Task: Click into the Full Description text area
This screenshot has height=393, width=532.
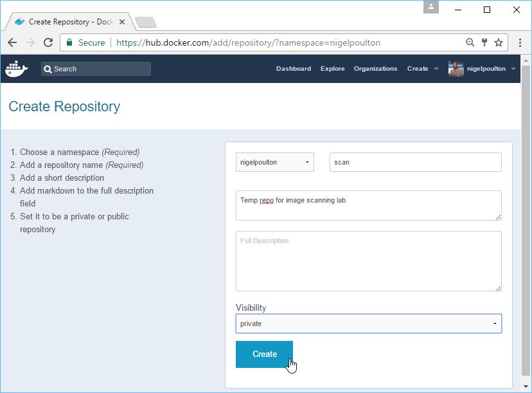Action: click(368, 261)
